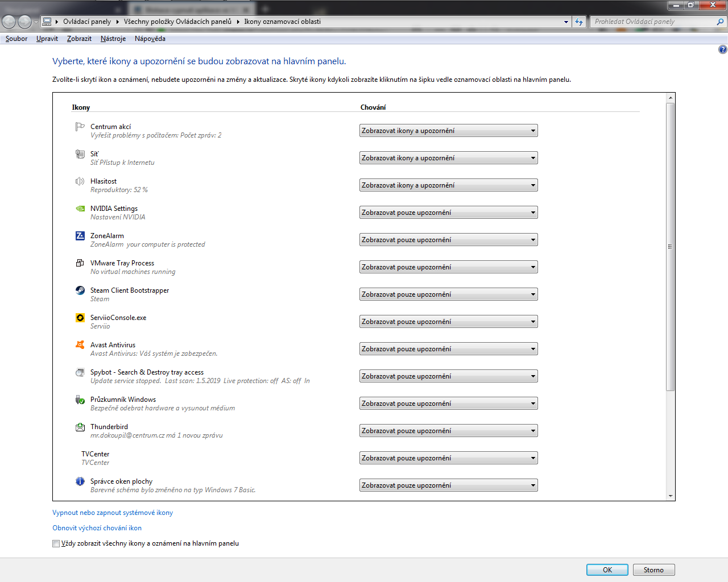The image size is (728, 582).
Task: Open the Upravit menu
Action: (x=47, y=39)
